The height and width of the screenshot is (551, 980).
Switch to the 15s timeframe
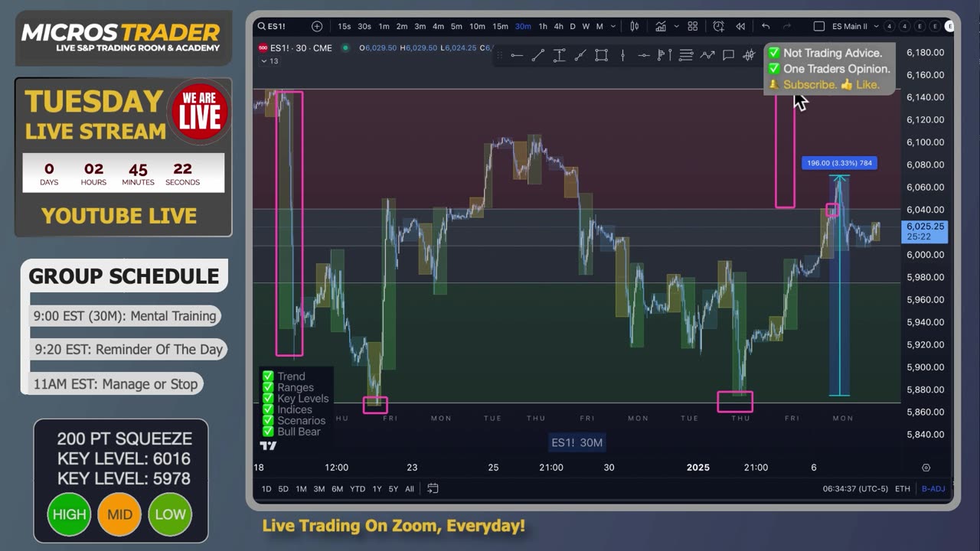345,26
